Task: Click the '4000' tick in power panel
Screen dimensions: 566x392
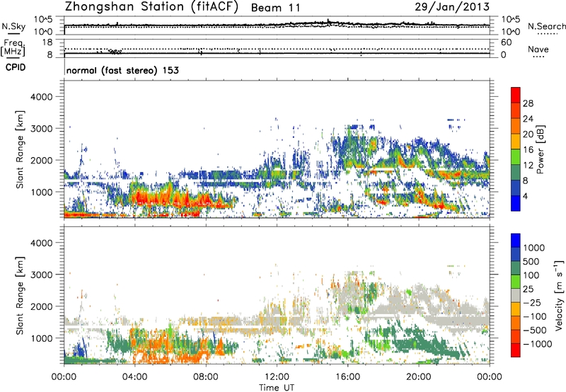Action: (x=41, y=97)
